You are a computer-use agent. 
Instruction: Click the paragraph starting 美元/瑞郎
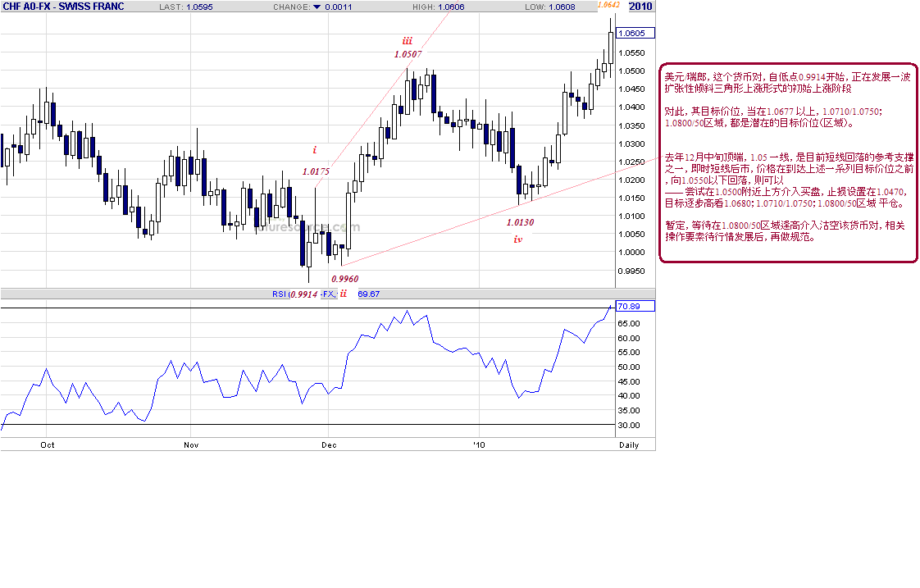(787, 83)
